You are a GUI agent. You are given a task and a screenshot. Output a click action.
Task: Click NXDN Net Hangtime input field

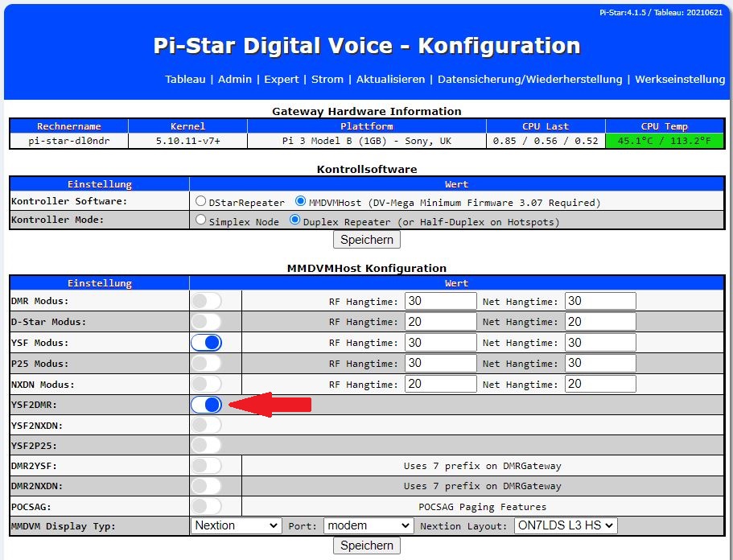pos(600,385)
